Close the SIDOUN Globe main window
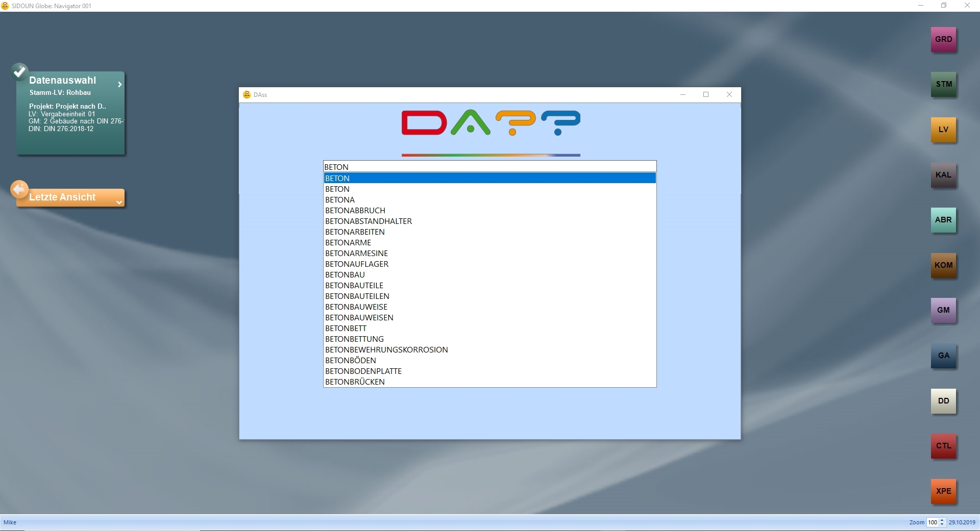The width and height of the screenshot is (980, 531). 967,6
